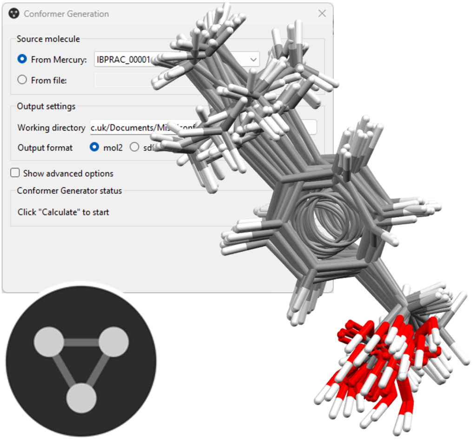Click the large three-node conformer logo

click(81, 361)
